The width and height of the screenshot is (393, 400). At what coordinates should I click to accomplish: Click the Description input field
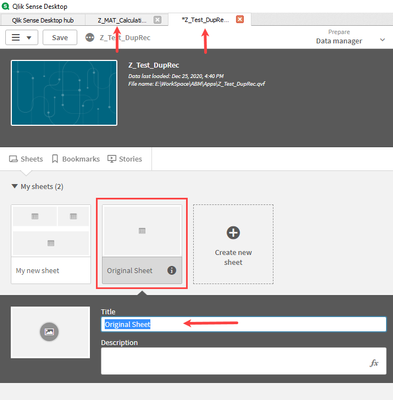click(244, 361)
